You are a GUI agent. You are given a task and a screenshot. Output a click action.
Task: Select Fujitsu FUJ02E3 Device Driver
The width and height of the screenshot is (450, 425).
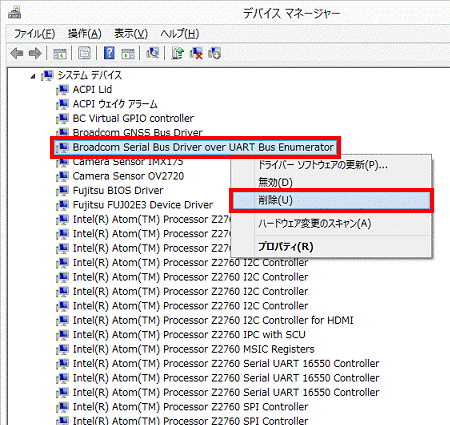(x=143, y=205)
